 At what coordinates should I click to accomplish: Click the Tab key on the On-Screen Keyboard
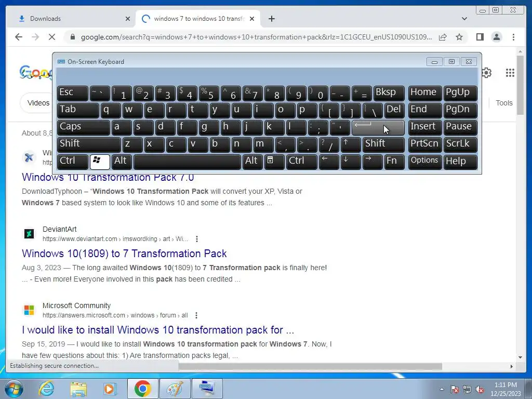(x=78, y=110)
